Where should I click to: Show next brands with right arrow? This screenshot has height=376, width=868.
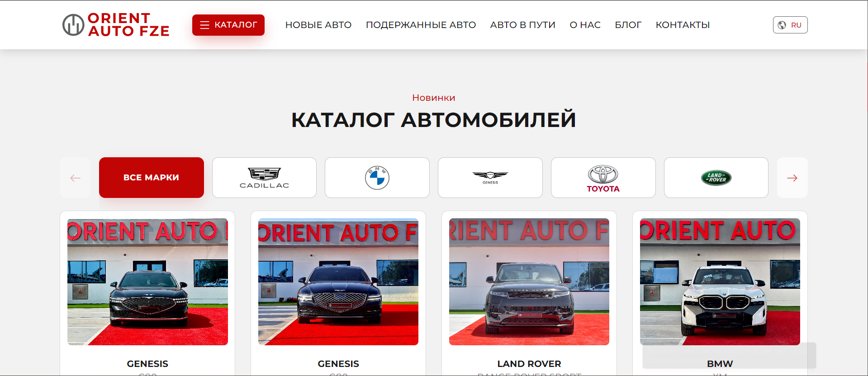(792, 178)
